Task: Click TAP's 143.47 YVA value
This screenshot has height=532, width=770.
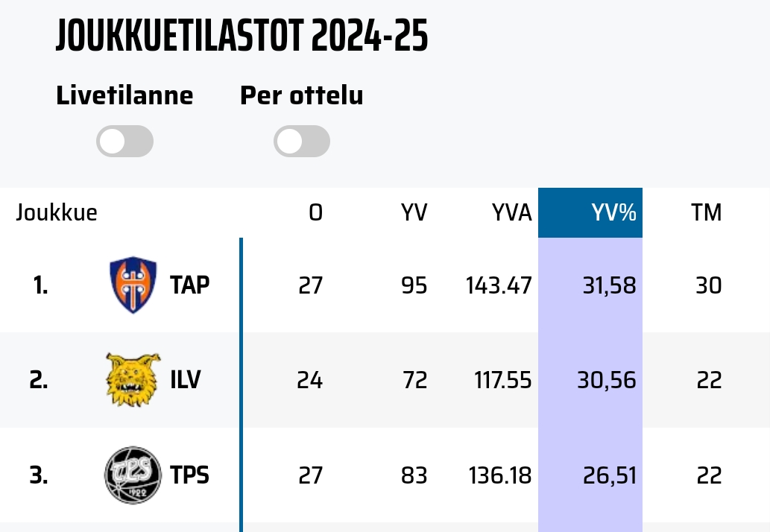Action: pos(499,285)
